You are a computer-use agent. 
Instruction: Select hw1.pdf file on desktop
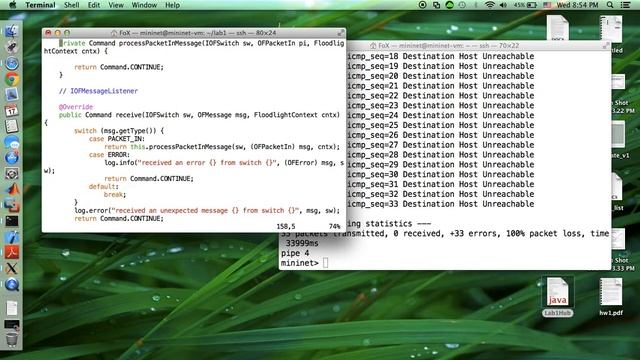[611, 297]
